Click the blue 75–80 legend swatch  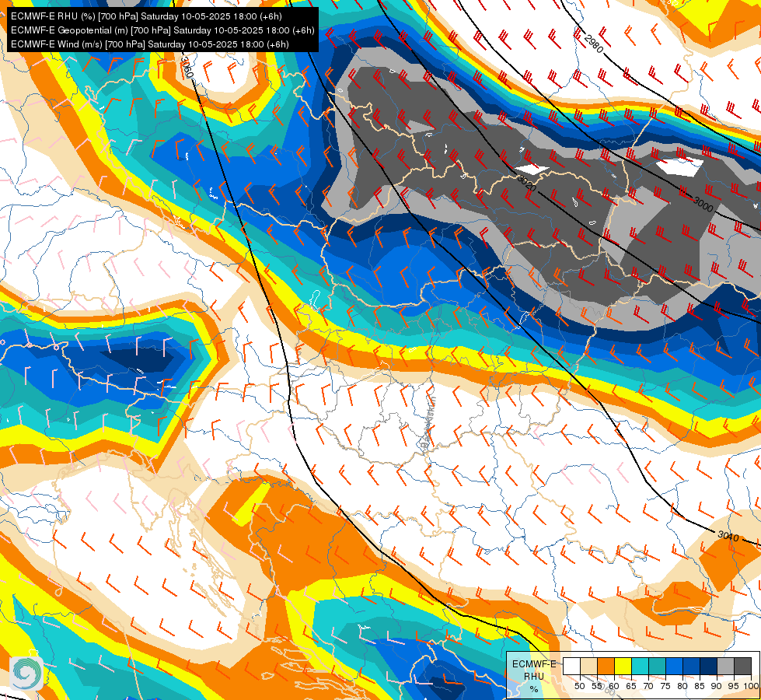pos(674,666)
